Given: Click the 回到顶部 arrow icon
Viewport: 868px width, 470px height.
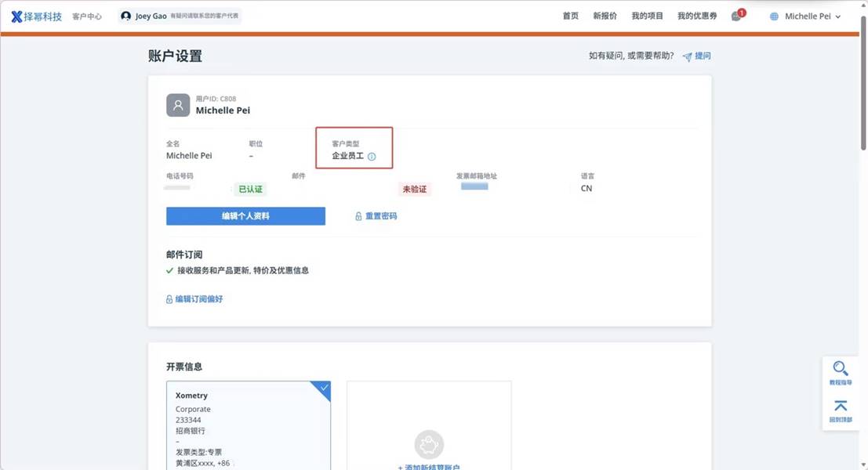Looking at the screenshot, I should coord(841,406).
